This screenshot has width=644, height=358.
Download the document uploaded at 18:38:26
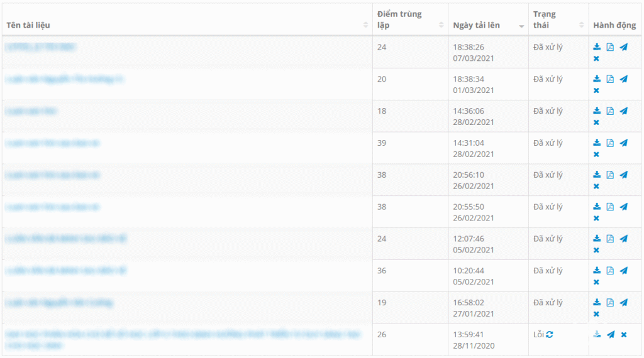pos(597,47)
